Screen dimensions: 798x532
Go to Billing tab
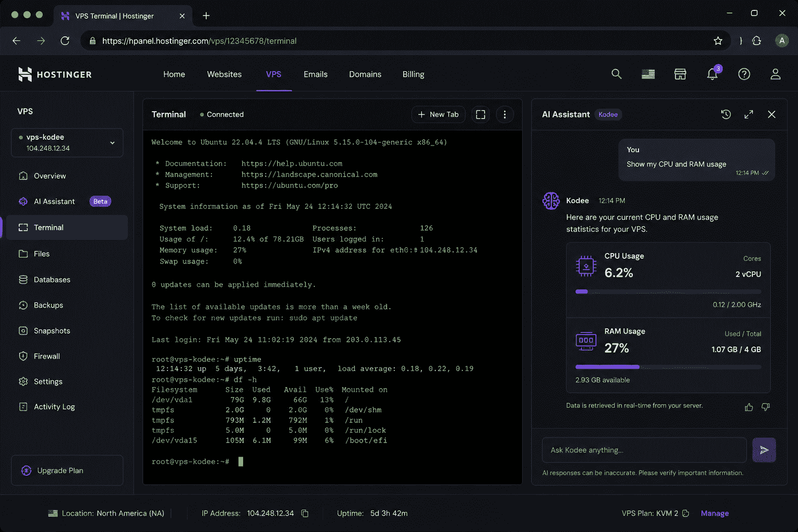click(x=413, y=74)
